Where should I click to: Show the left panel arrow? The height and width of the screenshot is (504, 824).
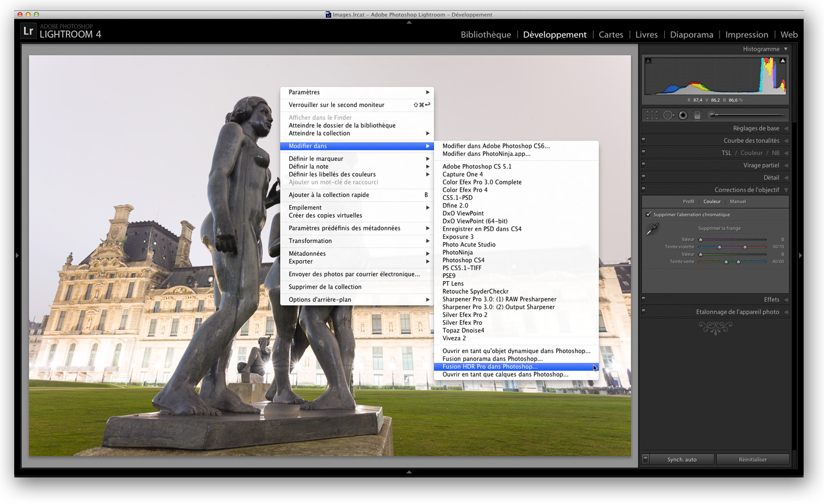point(17,255)
